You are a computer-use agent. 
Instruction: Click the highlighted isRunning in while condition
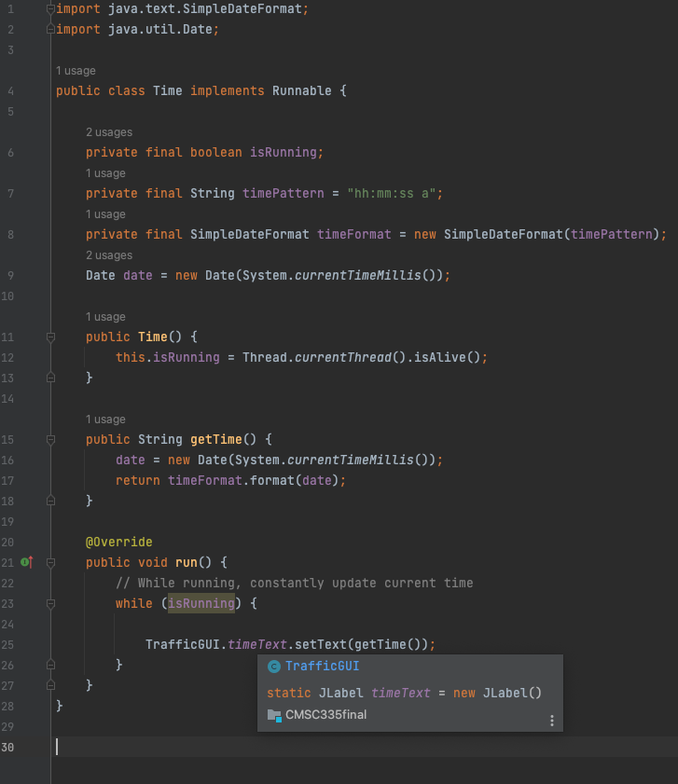201,603
